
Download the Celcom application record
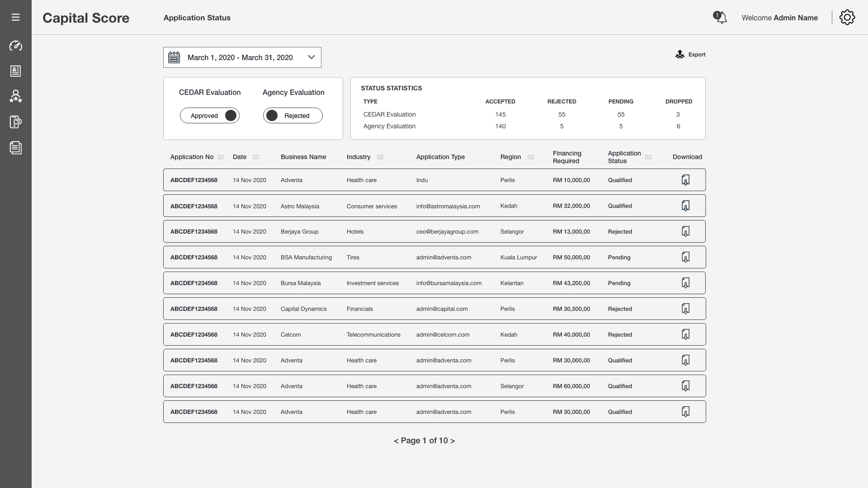686,334
